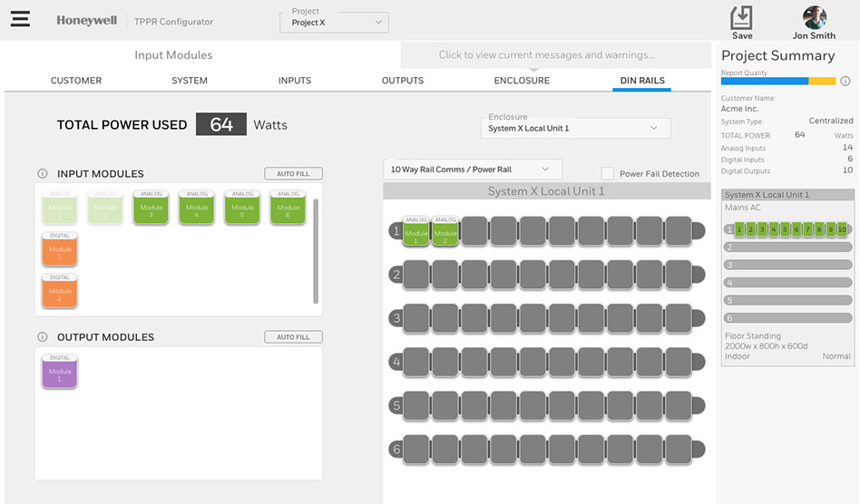Image resolution: width=860 pixels, height=504 pixels.
Task: Open the Project X dropdown
Action: click(x=334, y=22)
